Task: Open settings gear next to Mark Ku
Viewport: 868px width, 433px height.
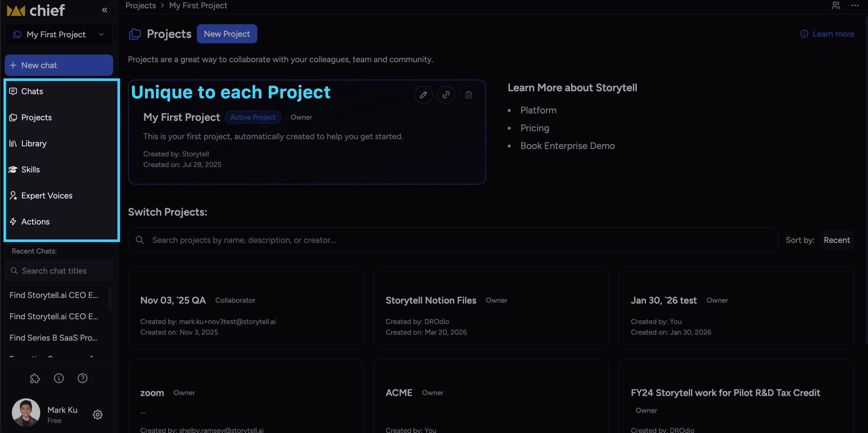Action: [98, 414]
